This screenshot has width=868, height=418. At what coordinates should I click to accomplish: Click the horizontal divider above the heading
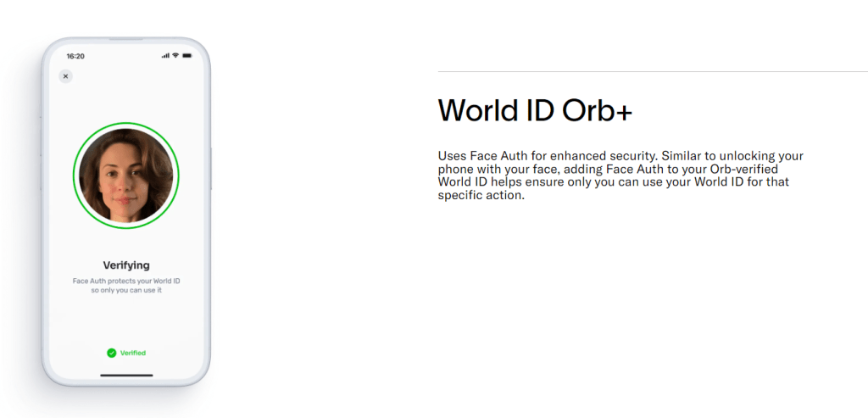coord(652,71)
